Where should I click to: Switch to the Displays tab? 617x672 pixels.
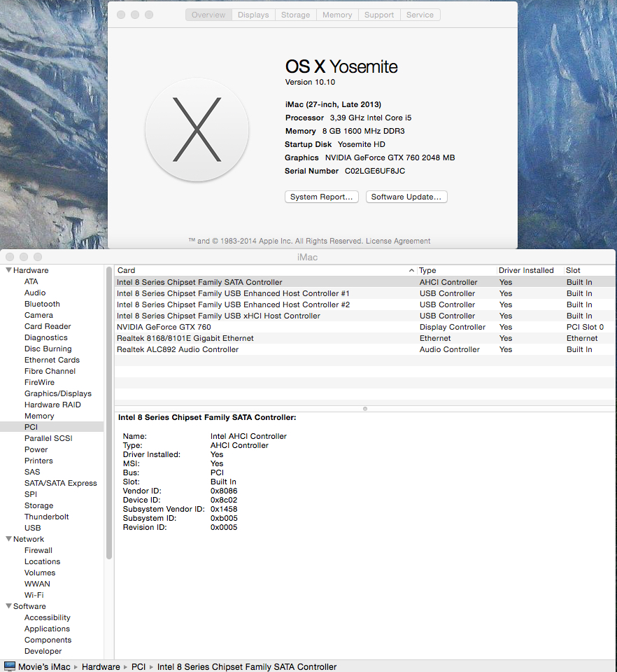(253, 15)
